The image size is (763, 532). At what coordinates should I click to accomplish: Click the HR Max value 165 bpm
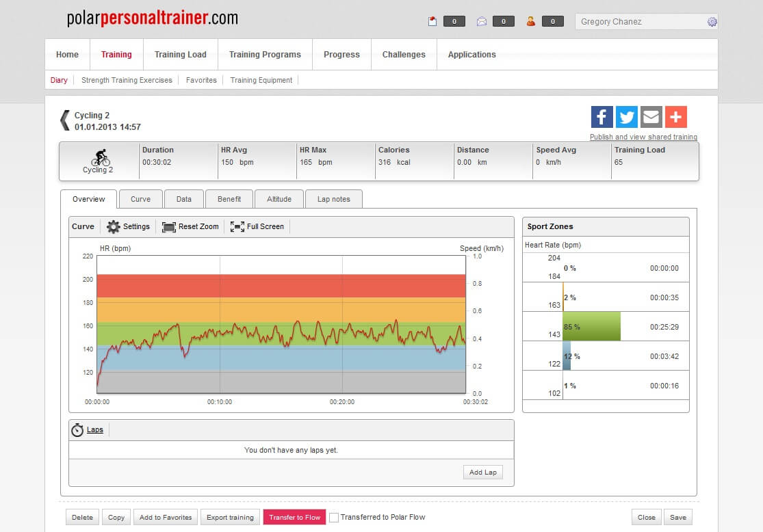click(316, 163)
